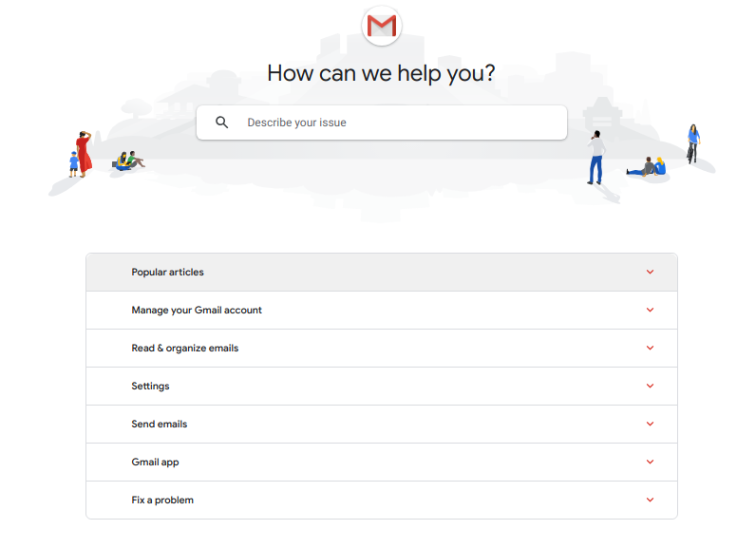Viewport: 756px width, 548px height.
Task: Select the Settings help category
Action: pos(382,386)
